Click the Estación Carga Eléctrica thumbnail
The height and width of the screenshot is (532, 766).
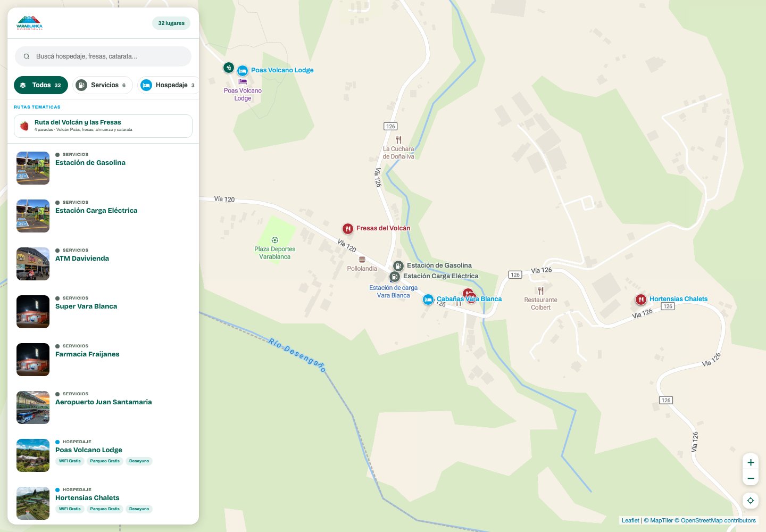click(x=33, y=216)
